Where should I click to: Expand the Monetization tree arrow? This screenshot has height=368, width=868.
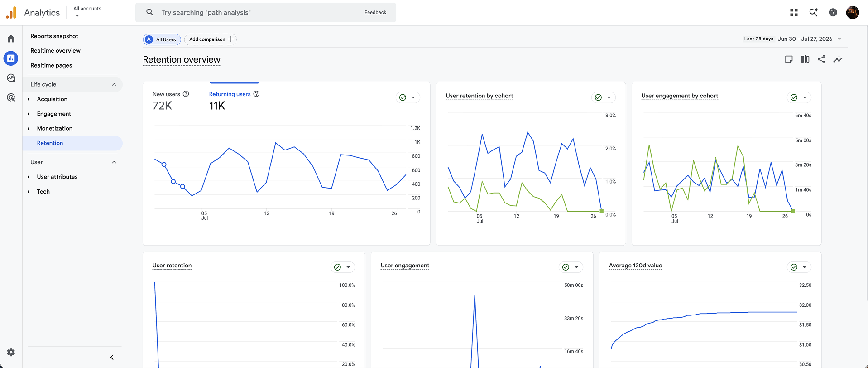pos(29,129)
